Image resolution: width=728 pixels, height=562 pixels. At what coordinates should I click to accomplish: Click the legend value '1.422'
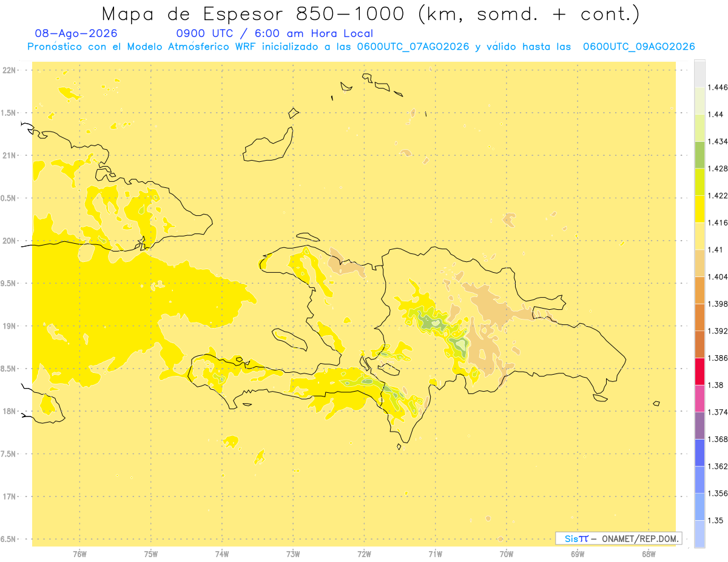(718, 196)
